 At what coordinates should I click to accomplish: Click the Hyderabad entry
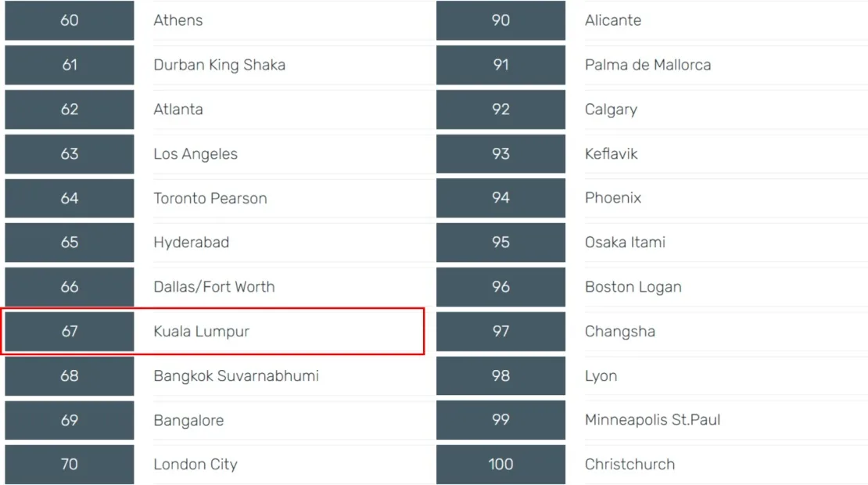[x=192, y=242]
